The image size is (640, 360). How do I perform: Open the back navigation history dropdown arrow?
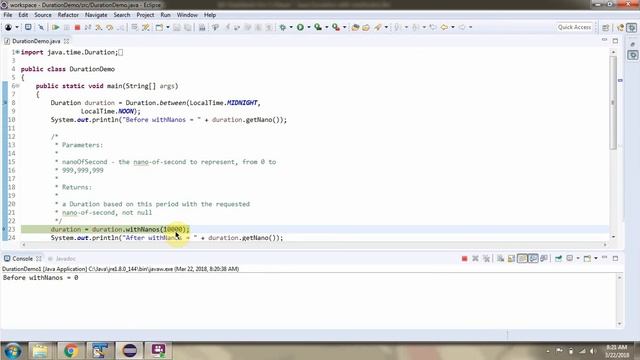pos(453,27)
